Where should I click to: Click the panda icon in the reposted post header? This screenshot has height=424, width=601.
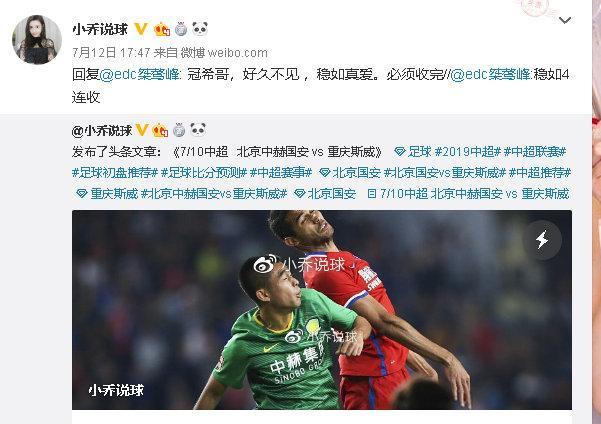tap(198, 130)
